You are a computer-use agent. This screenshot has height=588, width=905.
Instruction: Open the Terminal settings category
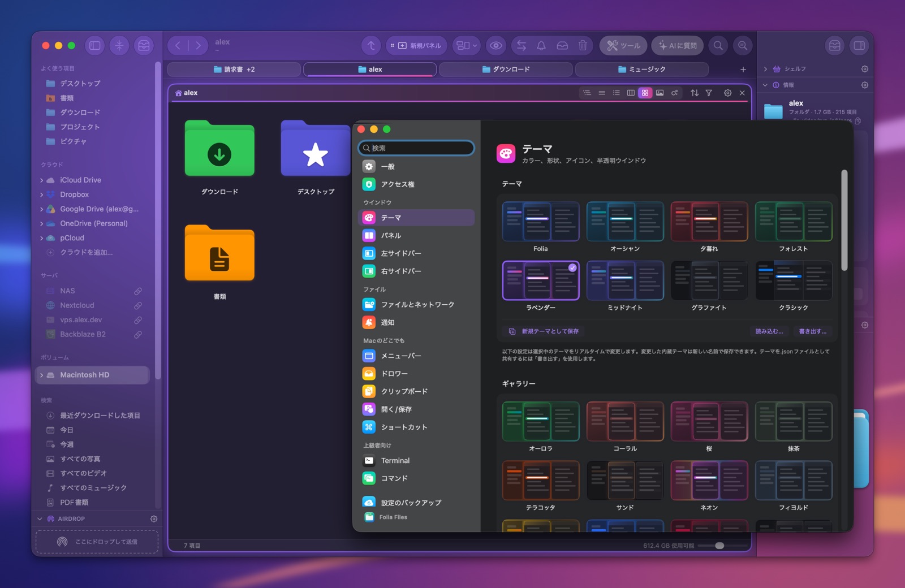[416, 461]
